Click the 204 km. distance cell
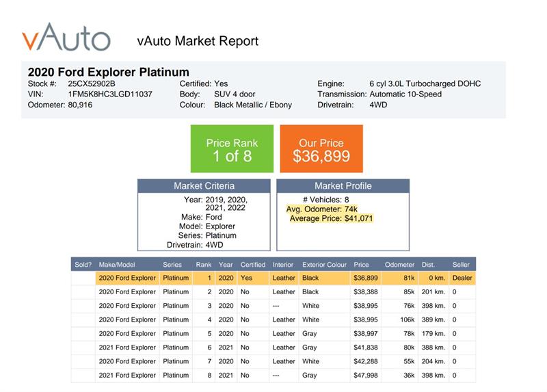Viewport: 547px width, 392px height. pyautogui.click(x=433, y=362)
